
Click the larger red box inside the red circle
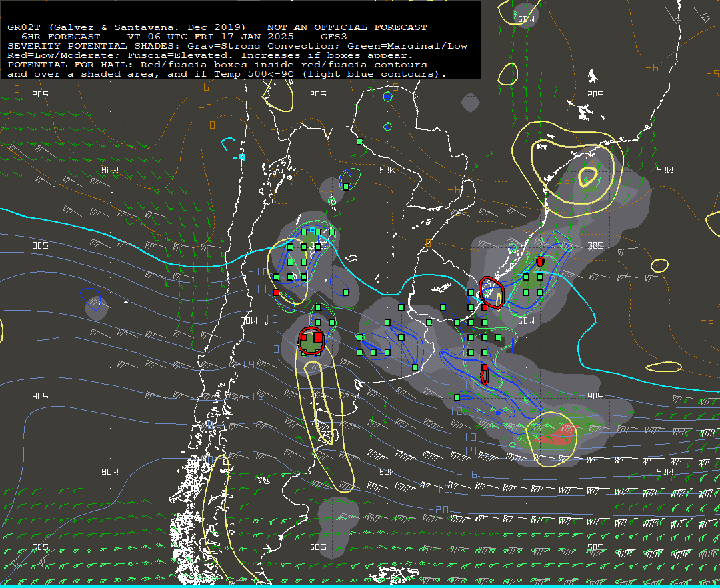coord(318,337)
